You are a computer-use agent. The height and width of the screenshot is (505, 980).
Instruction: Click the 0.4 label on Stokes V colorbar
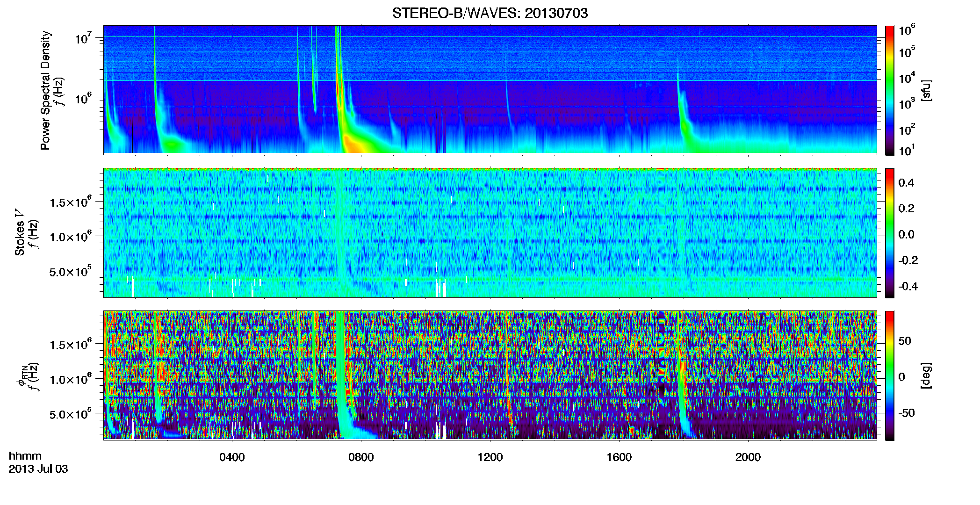(x=906, y=183)
